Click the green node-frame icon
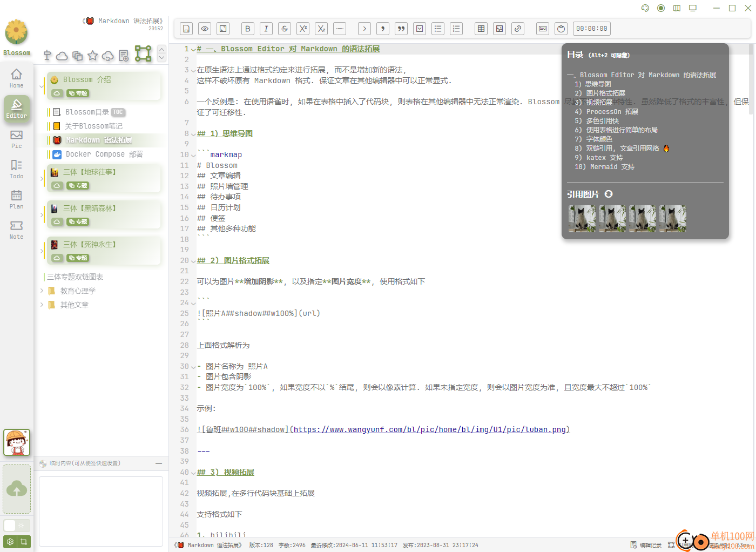Screen dimensions: 756x552 143,53
